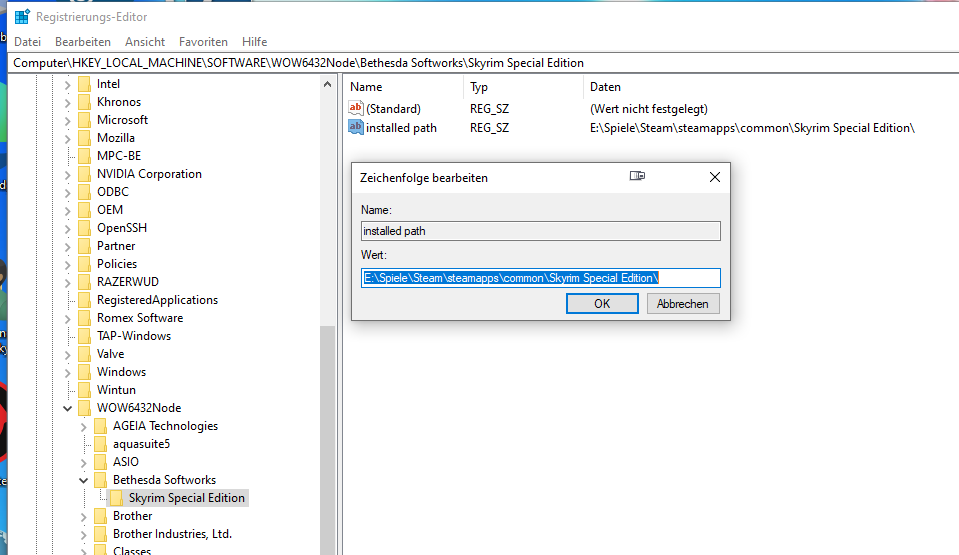Open the Favoriten menu
The height and width of the screenshot is (555, 959).
click(203, 42)
